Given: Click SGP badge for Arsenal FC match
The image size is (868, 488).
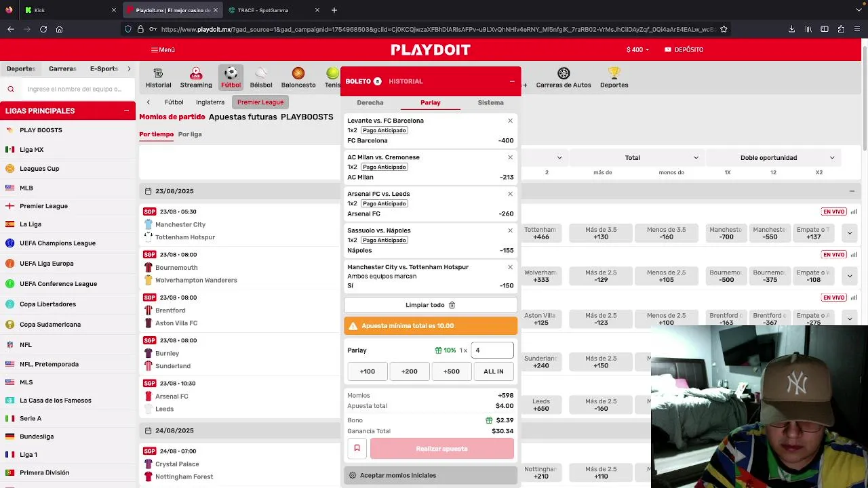Looking at the screenshot, I should tap(150, 383).
